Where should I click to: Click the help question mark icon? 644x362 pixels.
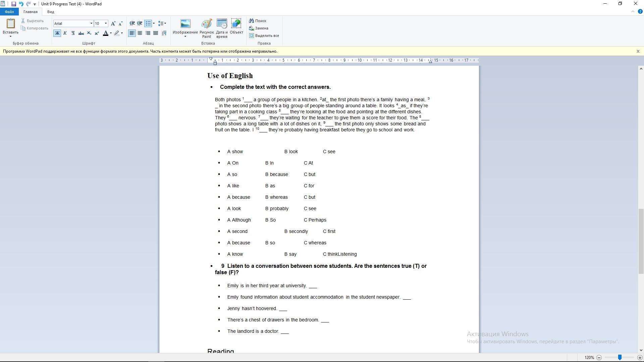(640, 11)
